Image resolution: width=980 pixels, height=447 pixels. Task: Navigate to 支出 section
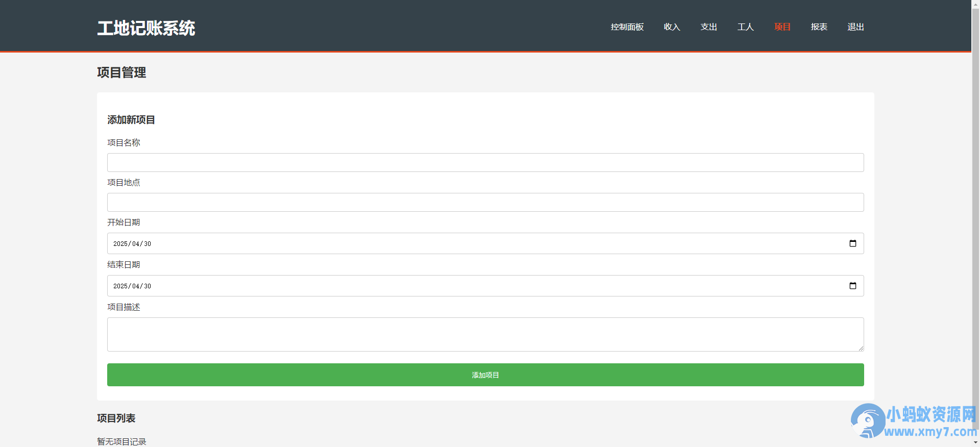pos(708,27)
